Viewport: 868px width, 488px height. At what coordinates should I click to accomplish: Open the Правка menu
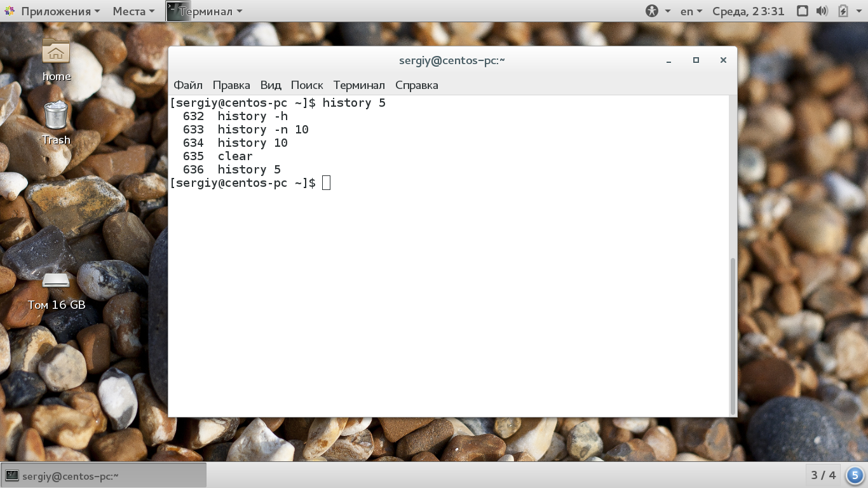231,85
